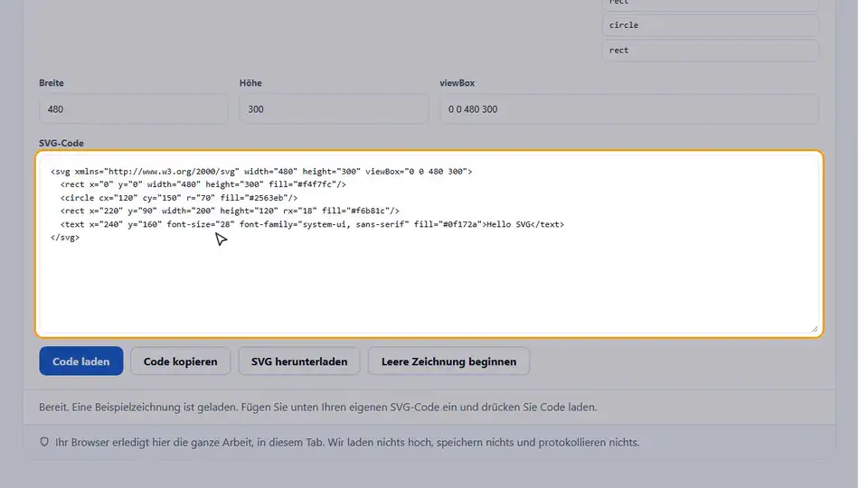This screenshot has width=868, height=488.
Task: Focus the Breite input field
Action: pyautogui.click(x=134, y=109)
